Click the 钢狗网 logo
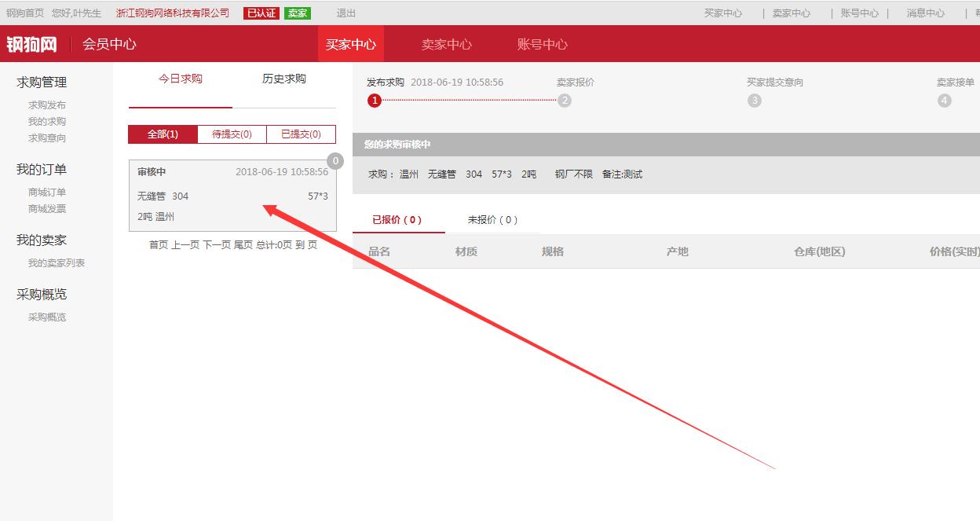980x521 pixels. (x=31, y=44)
